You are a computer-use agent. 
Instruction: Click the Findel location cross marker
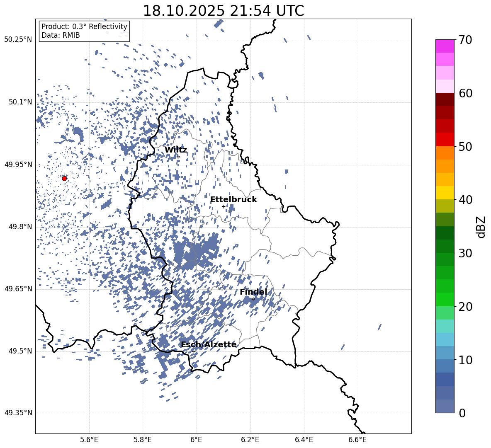point(253,299)
